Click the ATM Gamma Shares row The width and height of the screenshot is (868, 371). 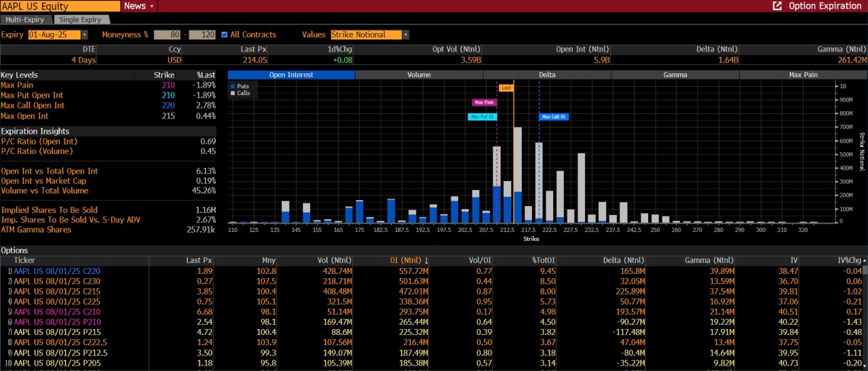(x=109, y=230)
